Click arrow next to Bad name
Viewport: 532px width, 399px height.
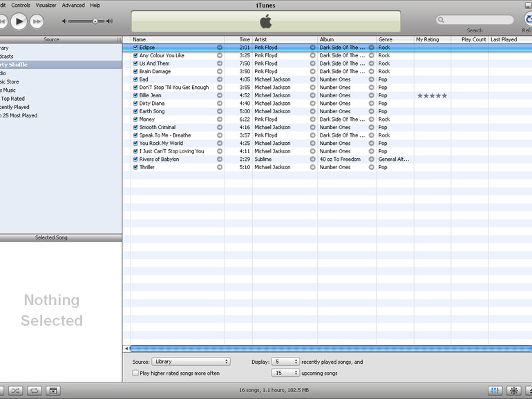tap(220, 79)
